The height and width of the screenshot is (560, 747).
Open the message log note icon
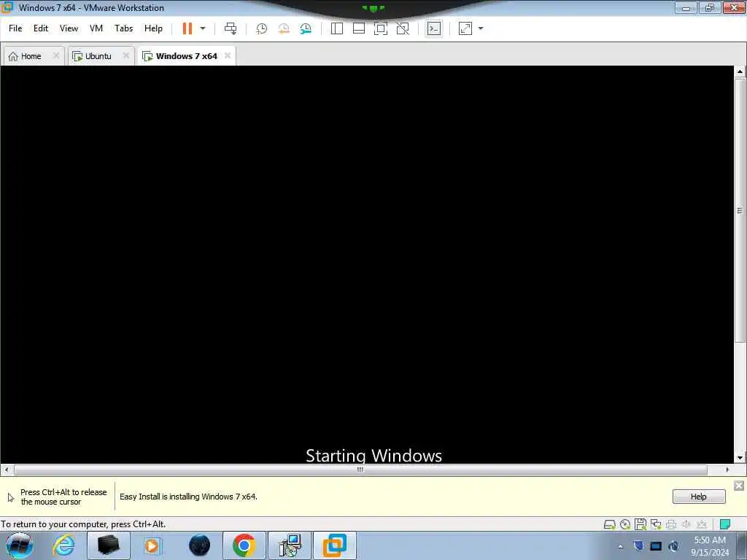coord(725,525)
